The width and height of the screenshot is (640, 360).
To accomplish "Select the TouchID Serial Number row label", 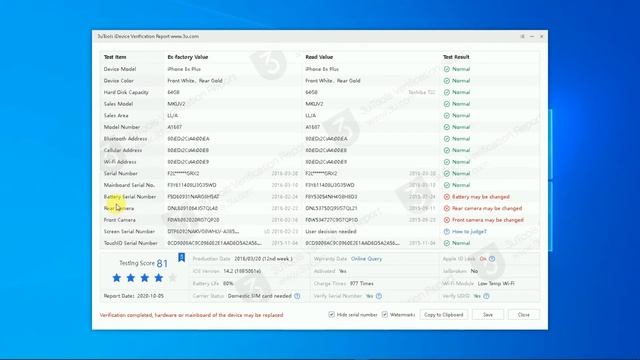I will (x=131, y=243).
